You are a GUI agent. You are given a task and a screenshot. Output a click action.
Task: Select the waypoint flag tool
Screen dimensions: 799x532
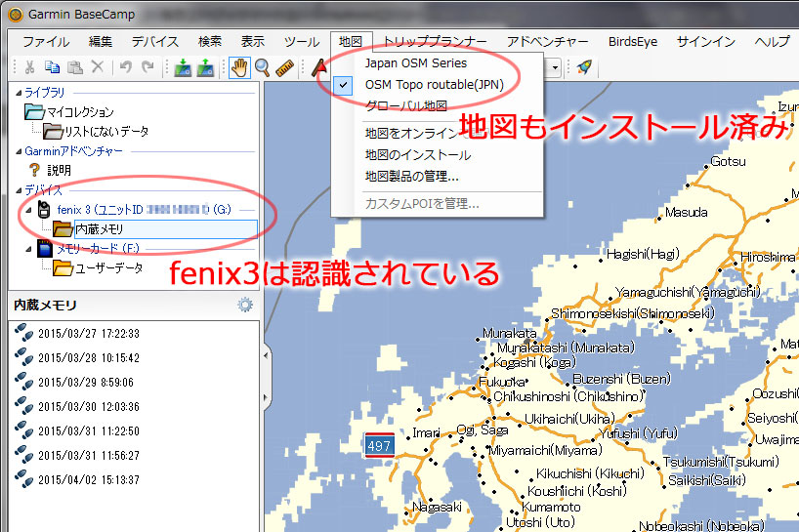click(x=319, y=67)
